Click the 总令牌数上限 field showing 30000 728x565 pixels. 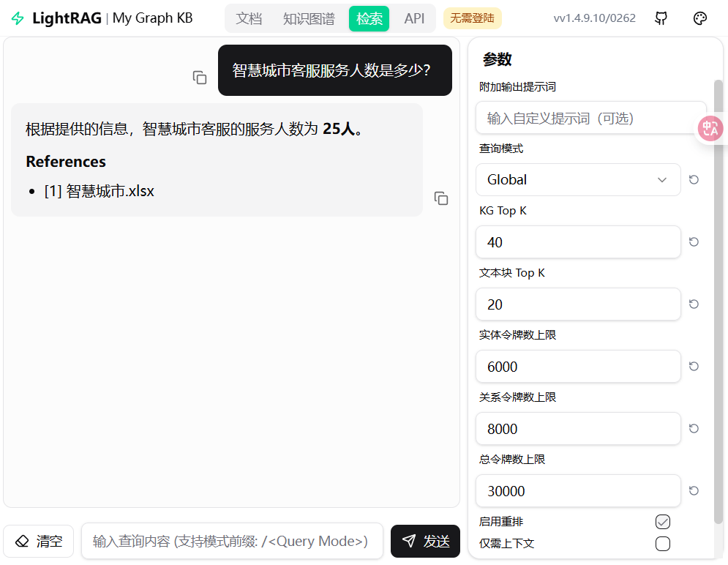coord(578,491)
